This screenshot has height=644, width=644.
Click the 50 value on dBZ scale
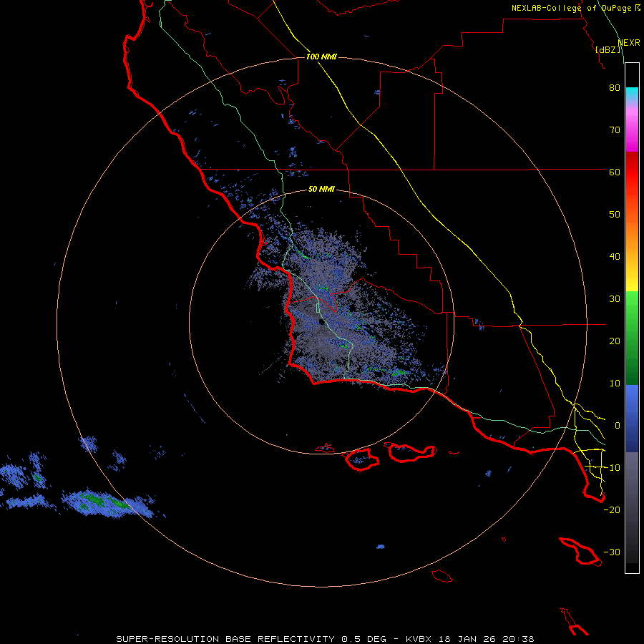click(615, 215)
